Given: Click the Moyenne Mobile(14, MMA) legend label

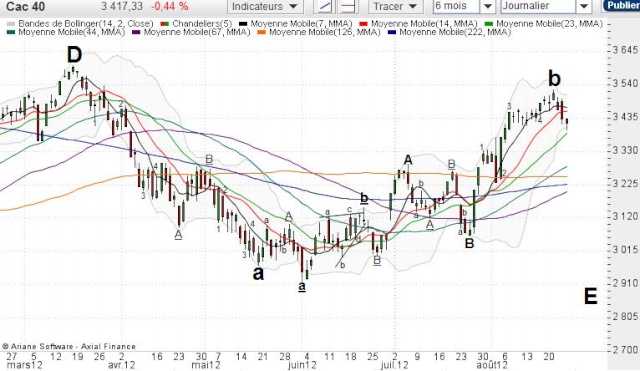Looking at the screenshot, I should click(424, 24).
